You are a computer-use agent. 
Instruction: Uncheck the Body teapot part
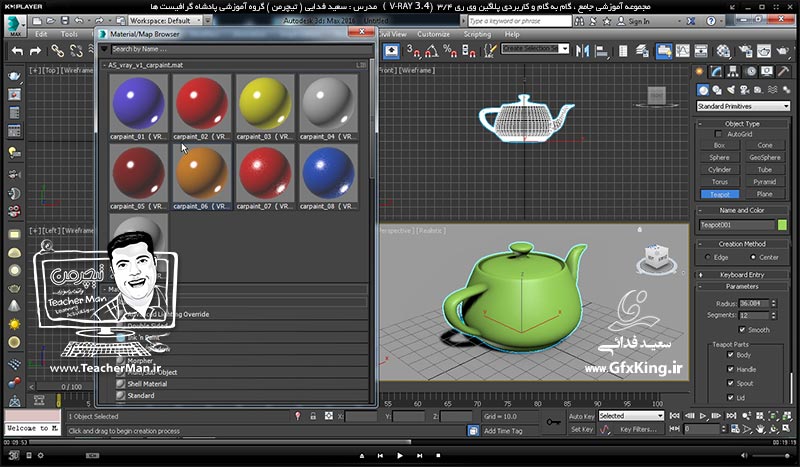coord(730,355)
